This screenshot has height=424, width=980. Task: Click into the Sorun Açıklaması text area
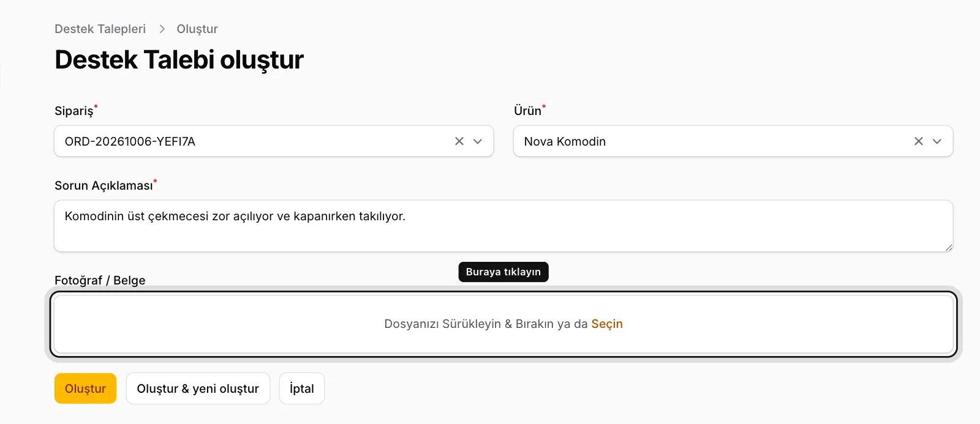(x=503, y=226)
